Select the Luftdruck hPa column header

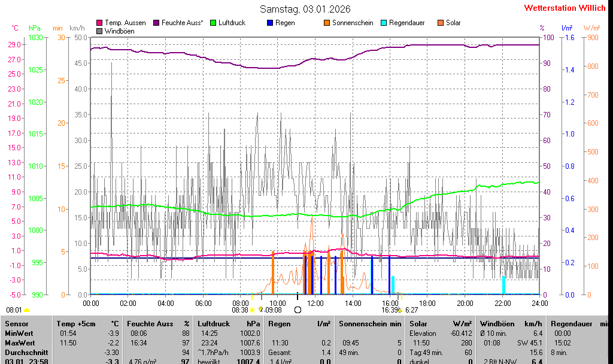(x=229, y=324)
